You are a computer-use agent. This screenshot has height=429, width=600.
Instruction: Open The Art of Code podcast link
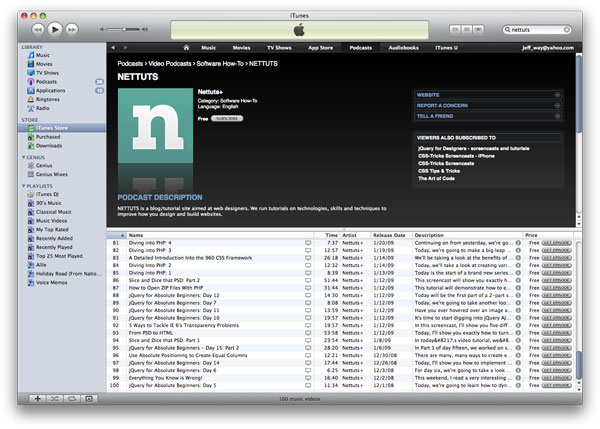coord(436,178)
